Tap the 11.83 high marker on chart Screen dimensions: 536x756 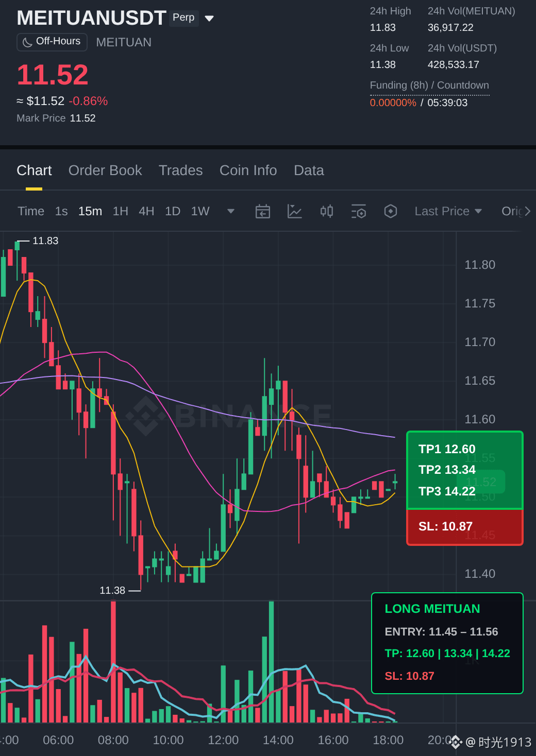pyautogui.click(x=45, y=240)
